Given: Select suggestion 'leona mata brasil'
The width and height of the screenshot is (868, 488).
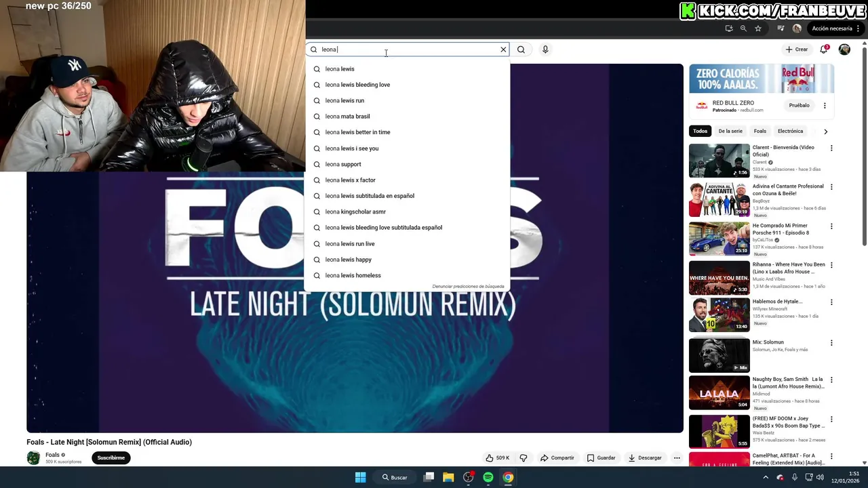Looking at the screenshot, I should (407, 117).
